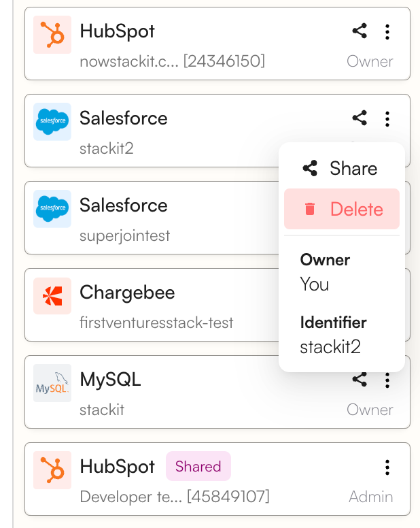420x528 pixels.
Task: Click the 'superjointest' subtitle text
Action: 125,235
